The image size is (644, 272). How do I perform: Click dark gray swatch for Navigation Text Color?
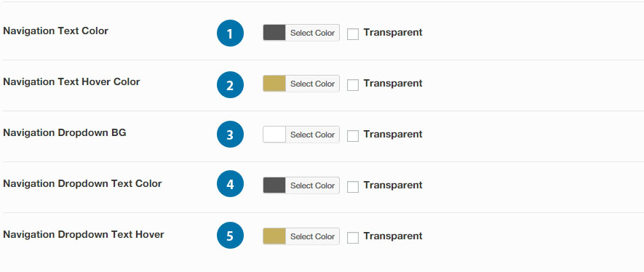point(274,33)
